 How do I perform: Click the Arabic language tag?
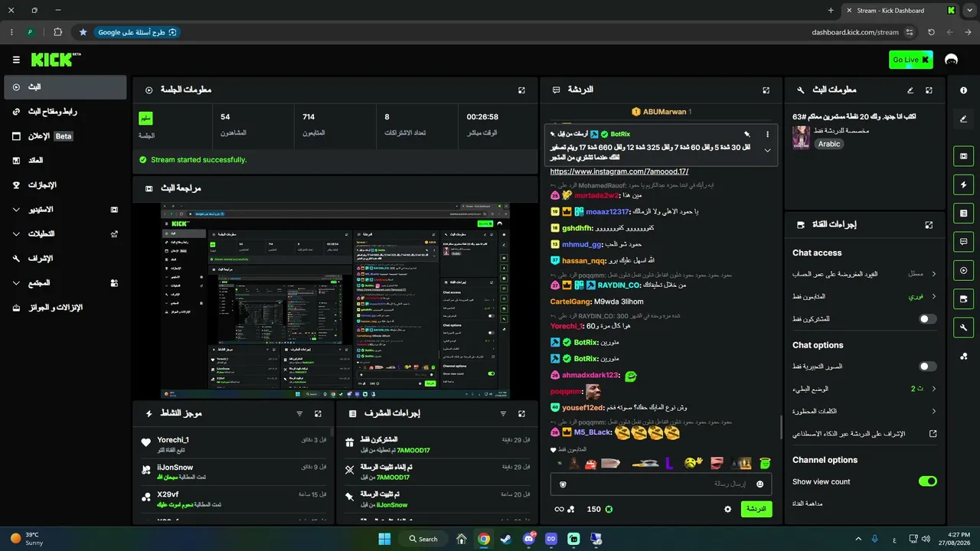point(828,144)
